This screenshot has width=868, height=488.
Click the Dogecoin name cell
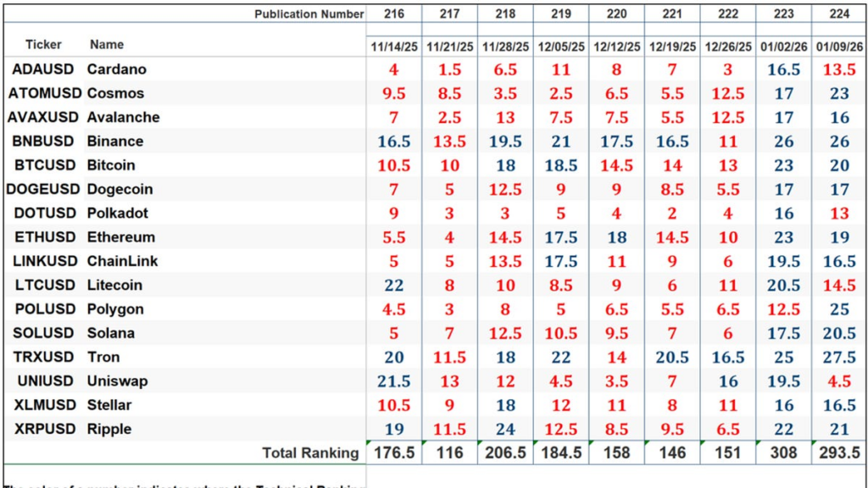click(x=120, y=189)
